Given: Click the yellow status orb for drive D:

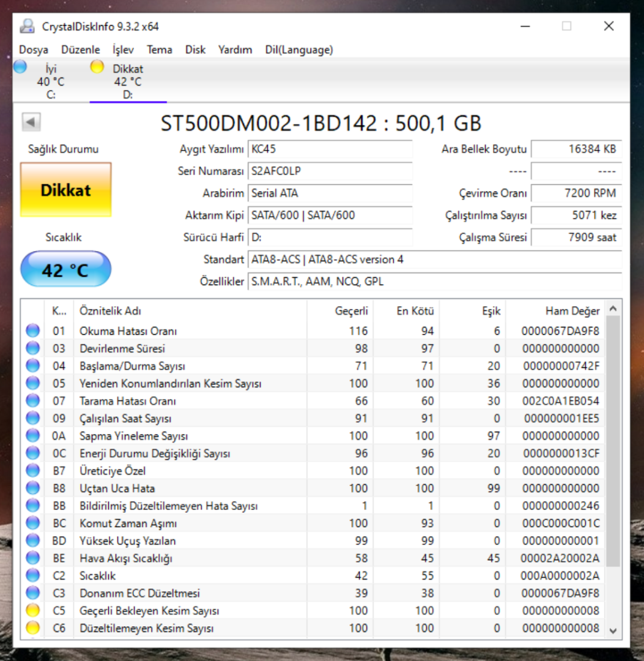Looking at the screenshot, I should pyautogui.click(x=97, y=67).
